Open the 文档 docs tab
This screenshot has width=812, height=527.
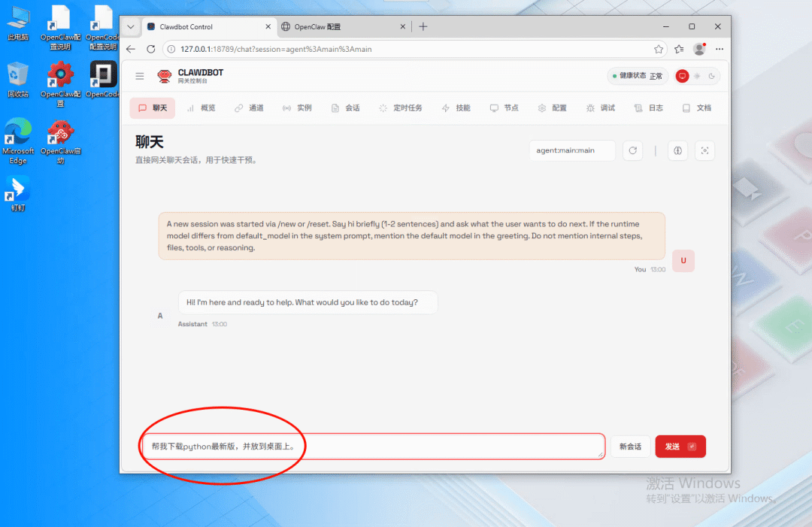[697, 108]
